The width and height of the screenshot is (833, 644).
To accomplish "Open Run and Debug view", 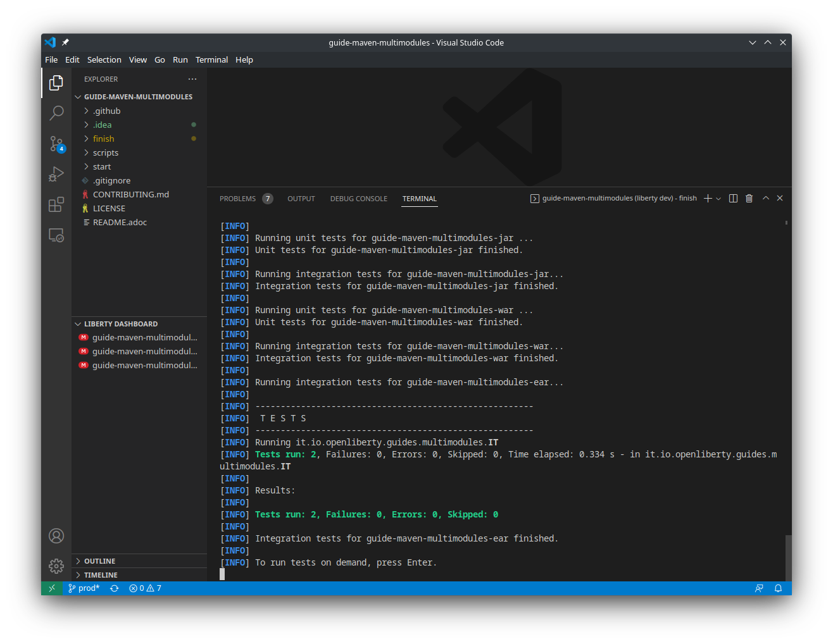I will (56, 174).
